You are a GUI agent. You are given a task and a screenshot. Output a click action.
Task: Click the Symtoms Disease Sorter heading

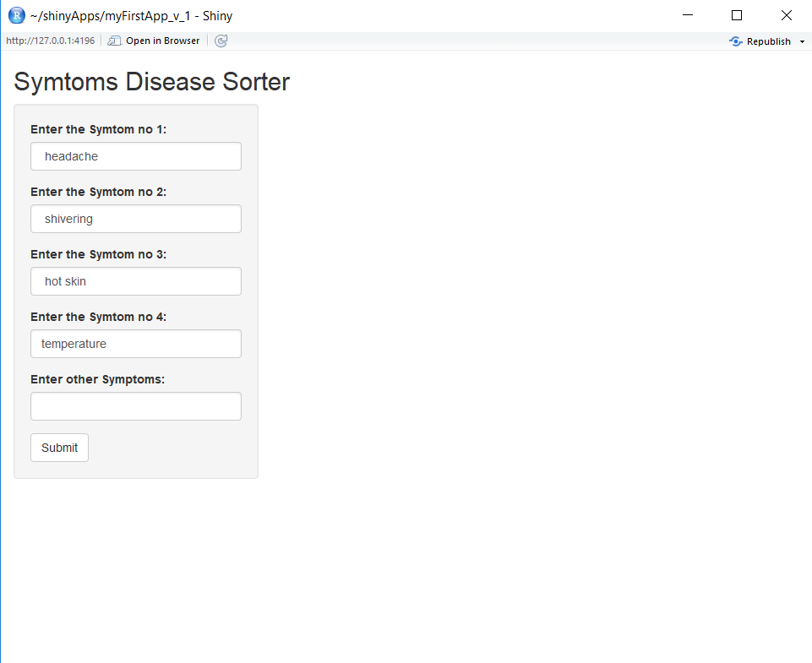coord(150,81)
